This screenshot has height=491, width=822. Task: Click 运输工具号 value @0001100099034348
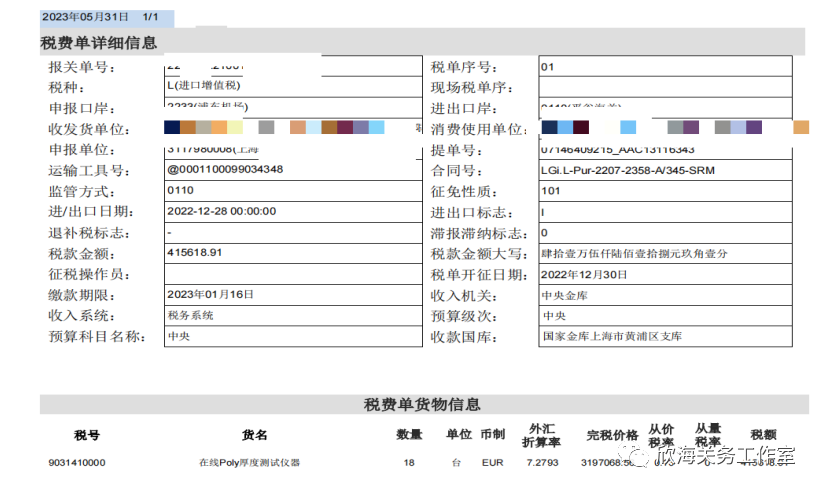[x=225, y=169]
